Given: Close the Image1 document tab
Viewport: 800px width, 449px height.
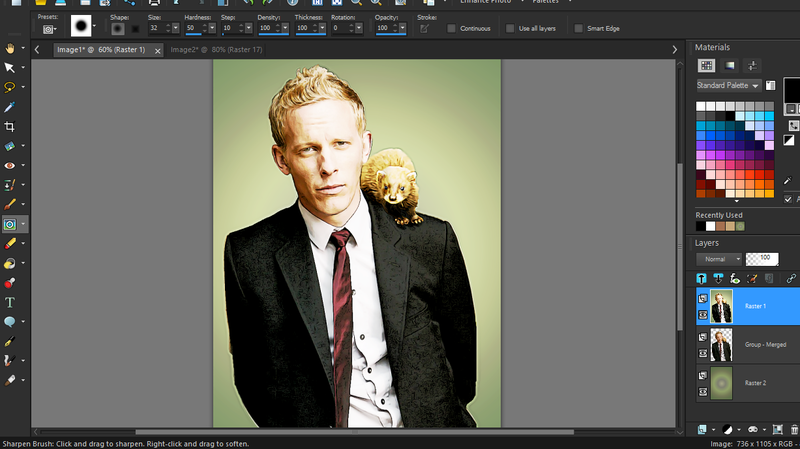Looking at the screenshot, I should 158,51.
